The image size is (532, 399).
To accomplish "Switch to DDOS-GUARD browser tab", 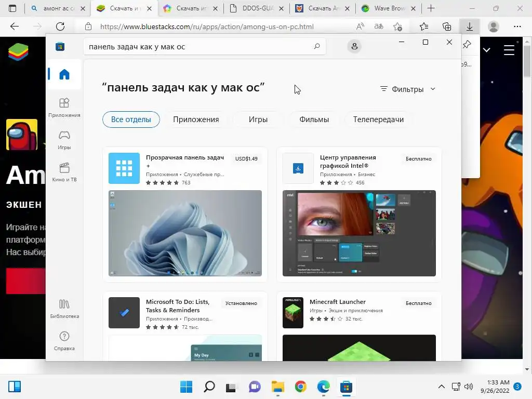I will [257, 8].
